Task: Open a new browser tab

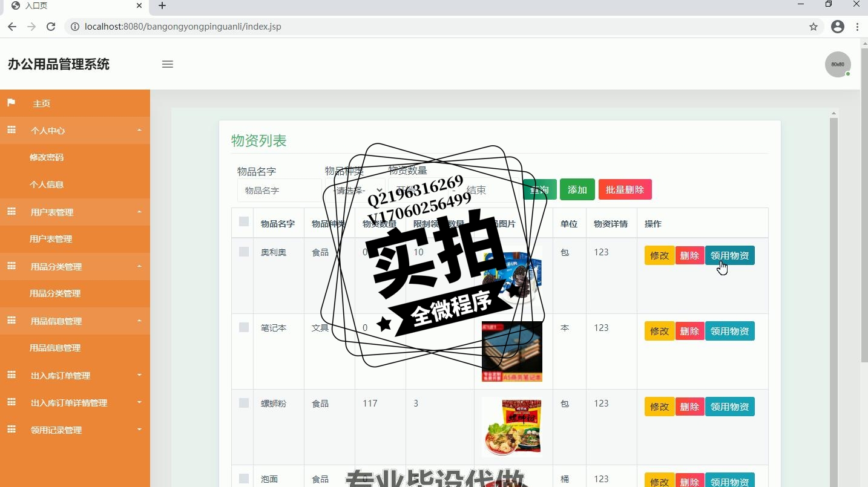Action: [162, 6]
